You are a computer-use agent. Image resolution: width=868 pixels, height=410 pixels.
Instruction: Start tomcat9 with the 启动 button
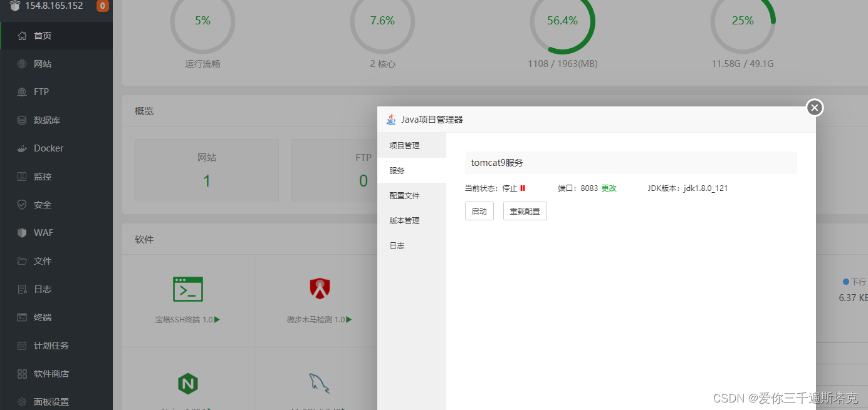(x=479, y=211)
